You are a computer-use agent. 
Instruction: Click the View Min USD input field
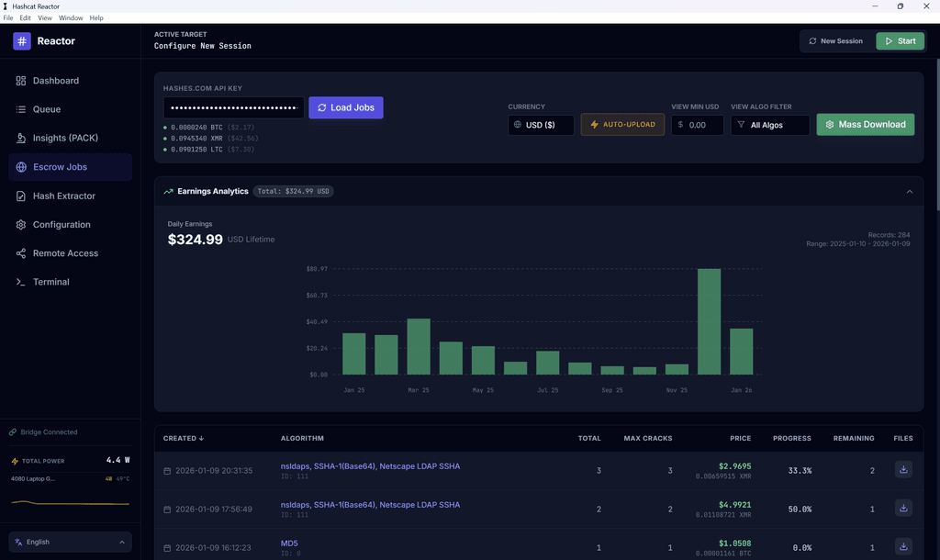point(702,125)
